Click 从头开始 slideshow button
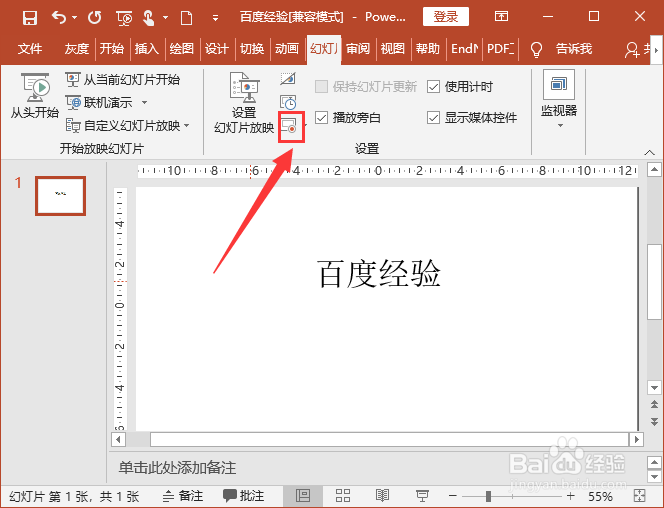 point(35,96)
